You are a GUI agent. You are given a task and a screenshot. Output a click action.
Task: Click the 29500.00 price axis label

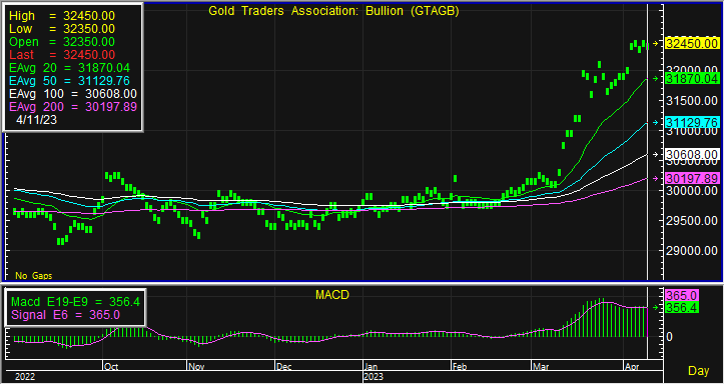click(x=692, y=220)
